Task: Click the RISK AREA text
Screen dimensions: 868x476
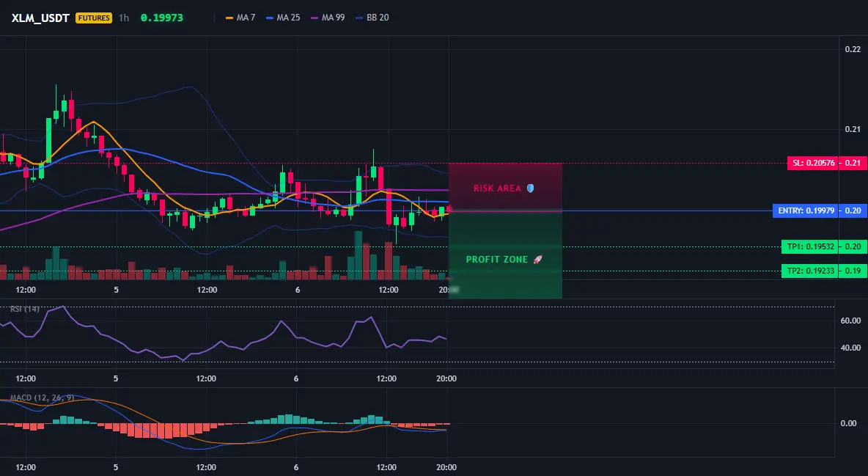Action: coord(497,188)
